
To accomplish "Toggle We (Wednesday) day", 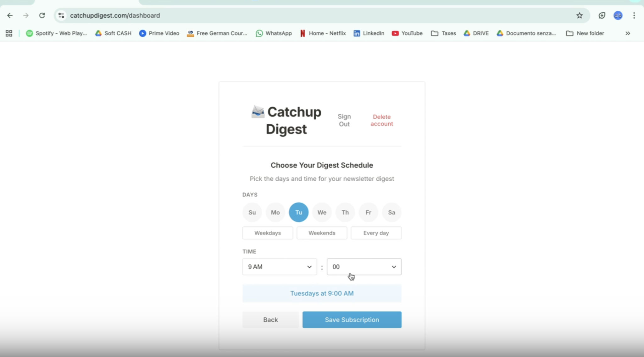I will tap(322, 212).
